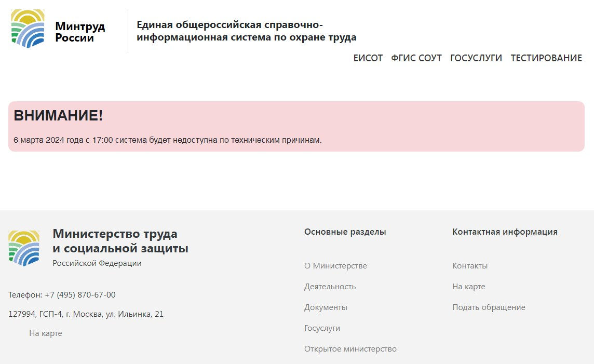Open the 'Открытое министерство' link
This screenshot has height=364, width=594.
(x=350, y=349)
